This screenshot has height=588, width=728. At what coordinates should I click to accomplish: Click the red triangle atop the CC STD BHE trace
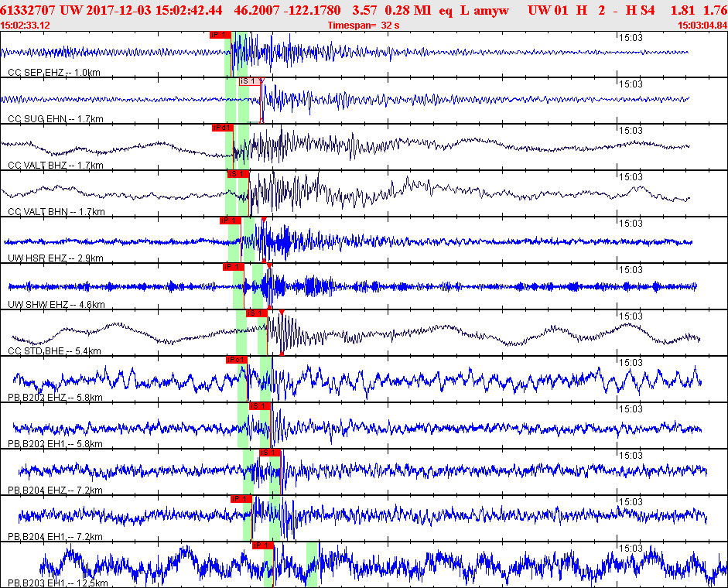point(282,312)
